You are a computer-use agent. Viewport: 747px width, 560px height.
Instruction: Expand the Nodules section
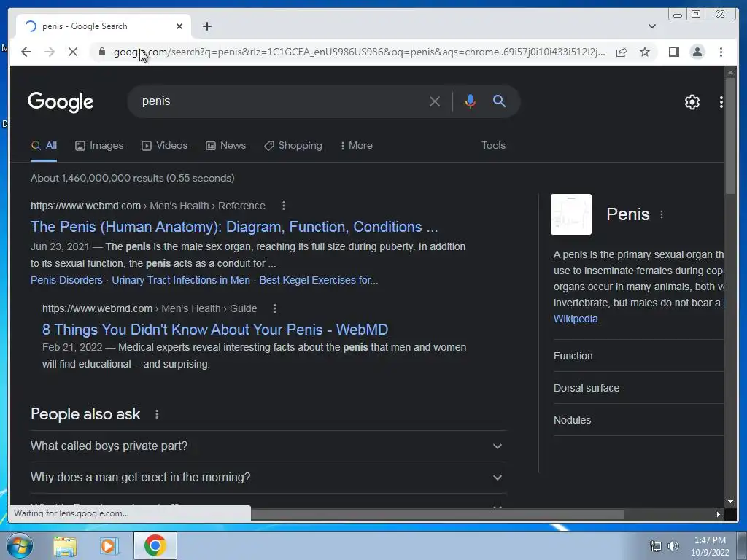[x=638, y=420]
